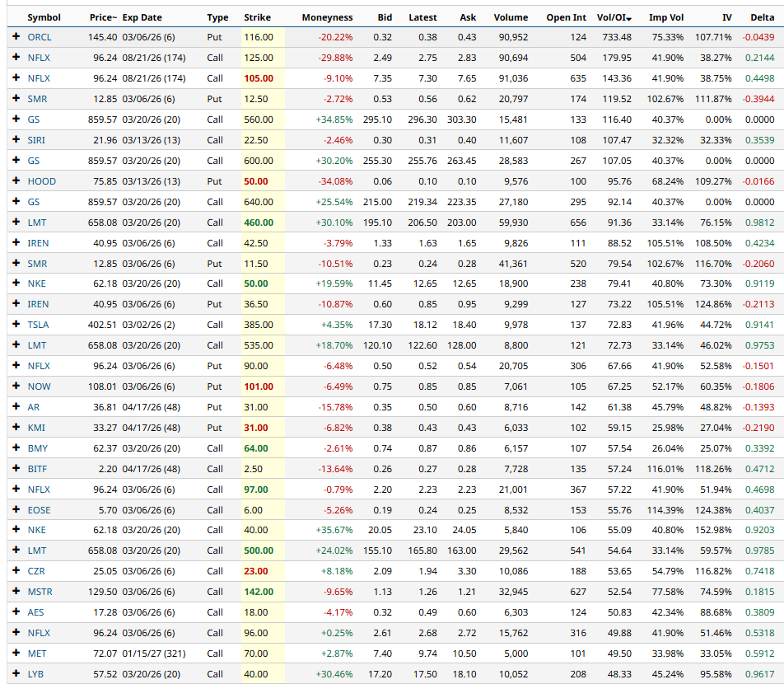Select the +34.85% moneyness value

click(334, 119)
